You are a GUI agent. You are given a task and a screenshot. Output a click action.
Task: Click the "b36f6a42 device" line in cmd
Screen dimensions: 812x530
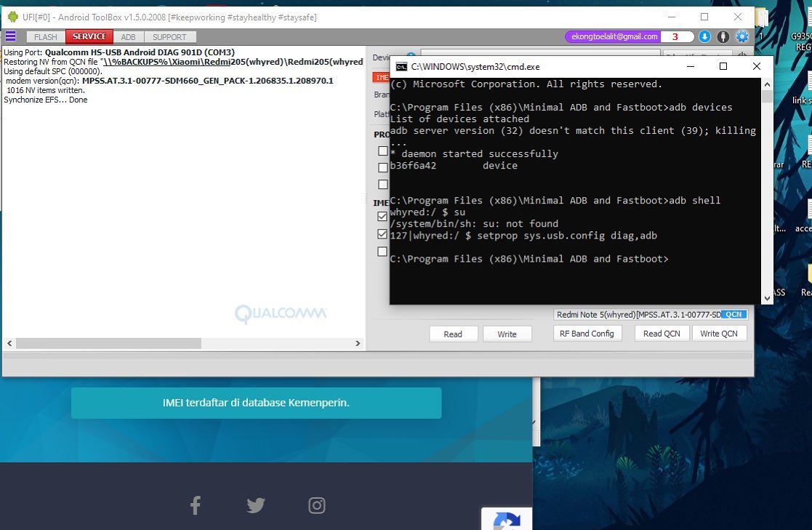(x=454, y=166)
